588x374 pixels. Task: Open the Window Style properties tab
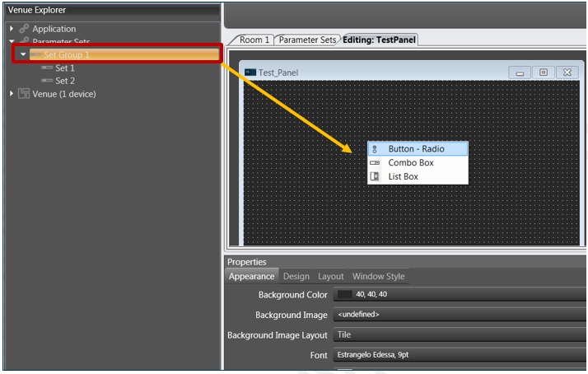[378, 277]
